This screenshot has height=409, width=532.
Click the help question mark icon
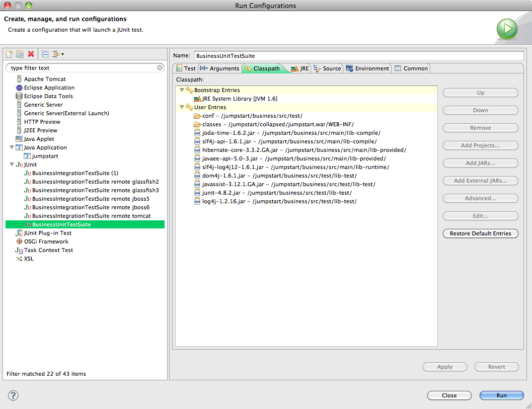coord(13,395)
